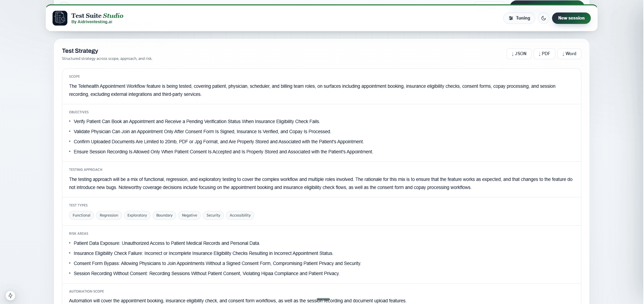Image resolution: width=644 pixels, height=304 pixels.
Task: Click the 'Session Recording Without Consent' risk item
Action: [x=206, y=274]
